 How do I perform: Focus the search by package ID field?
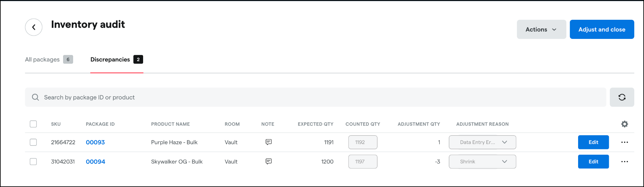[x=315, y=97]
